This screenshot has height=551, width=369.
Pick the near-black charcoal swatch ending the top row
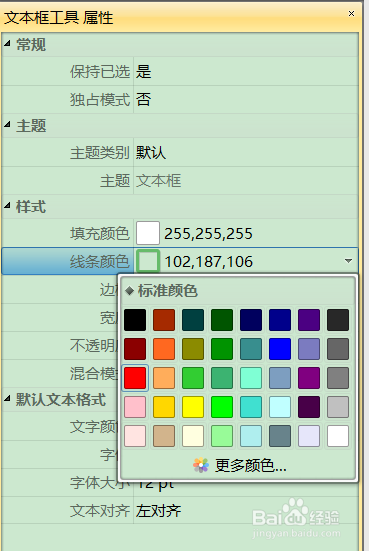click(x=338, y=320)
